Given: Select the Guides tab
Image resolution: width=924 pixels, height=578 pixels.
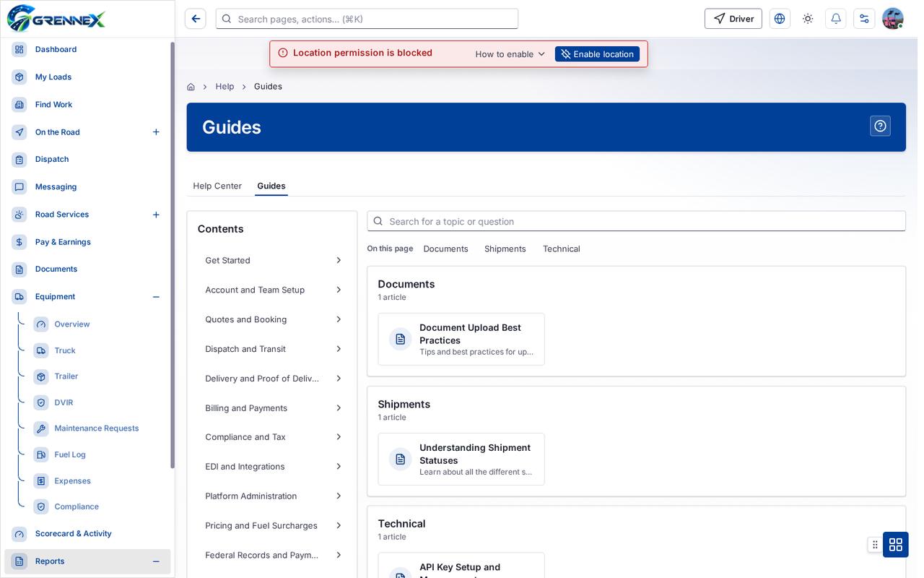Looking at the screenshot, I should (271, 186).
